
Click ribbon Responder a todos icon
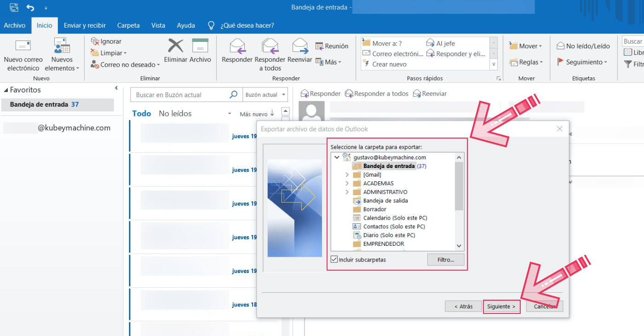270,46
